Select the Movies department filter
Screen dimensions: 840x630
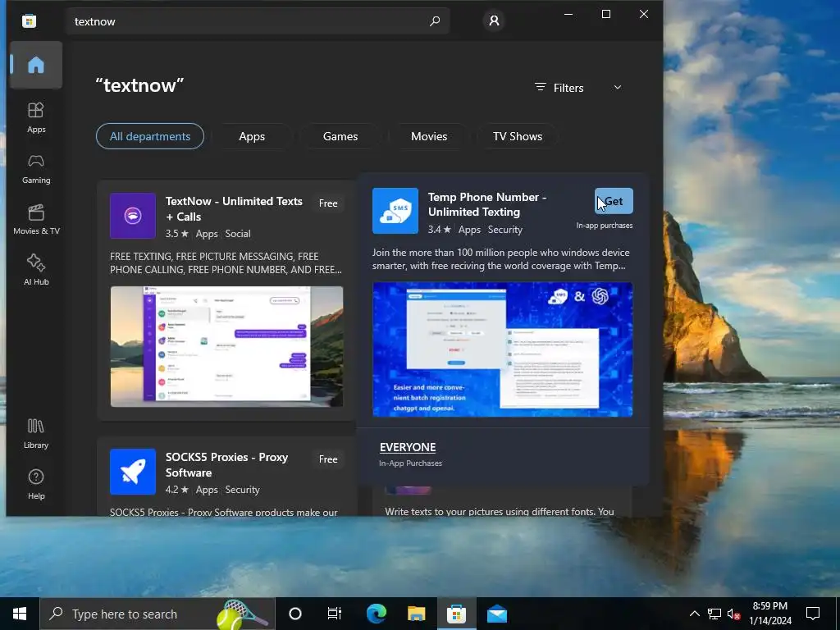pos(429,136)
